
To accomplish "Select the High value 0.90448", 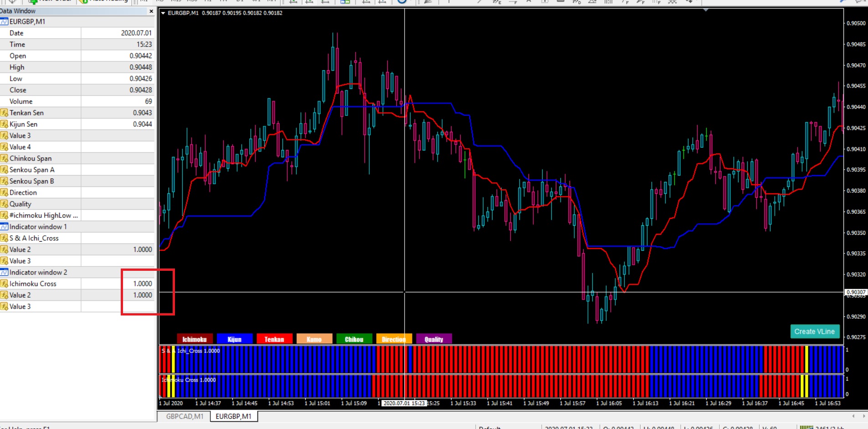I will click(140, 67).
